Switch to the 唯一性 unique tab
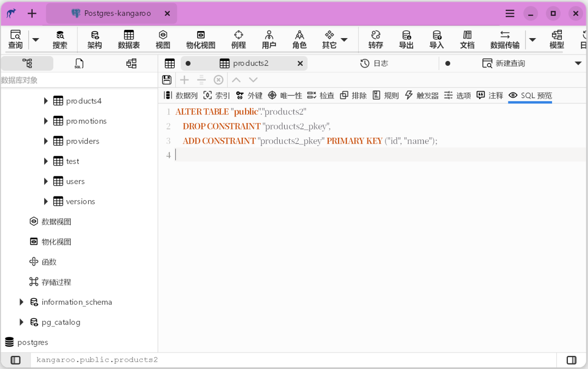 point(285,95)
